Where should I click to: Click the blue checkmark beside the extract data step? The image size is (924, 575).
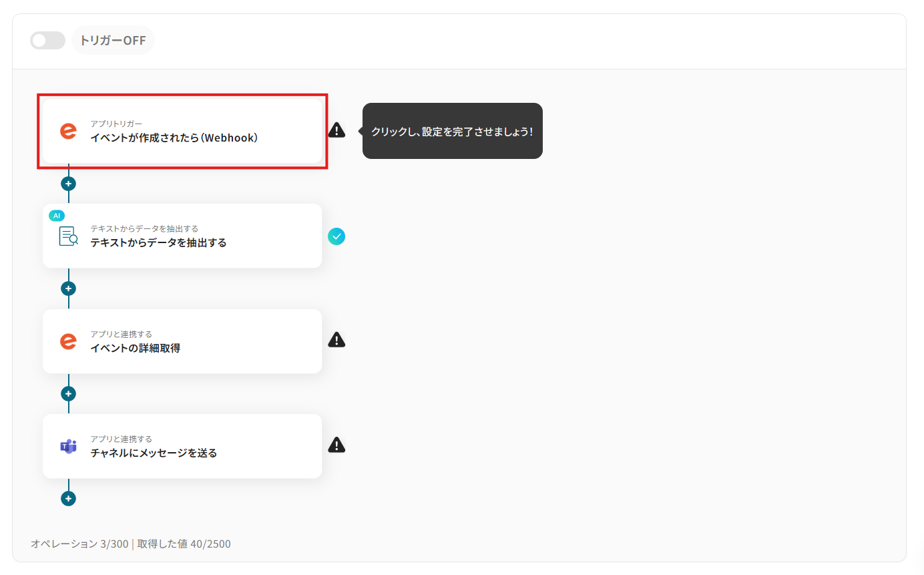click(x=336, y=236)
